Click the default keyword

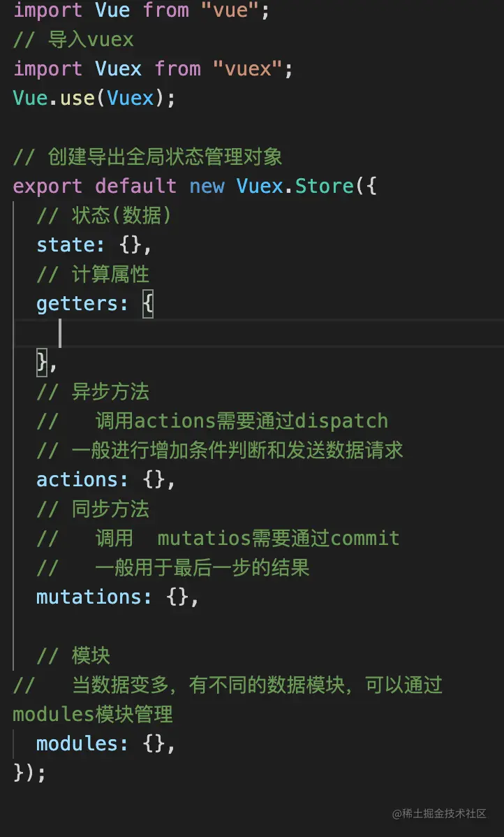(135, 187)
